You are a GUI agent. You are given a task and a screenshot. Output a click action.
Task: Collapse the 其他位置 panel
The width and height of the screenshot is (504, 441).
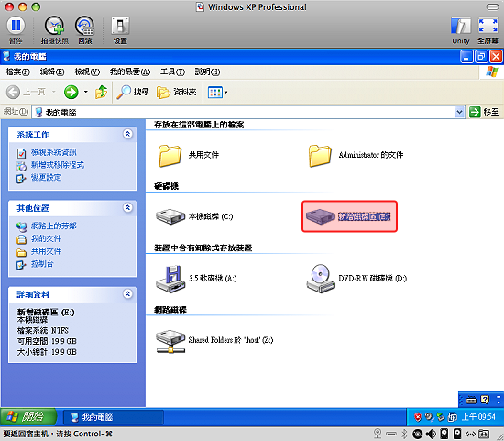(x=127, y=207)
